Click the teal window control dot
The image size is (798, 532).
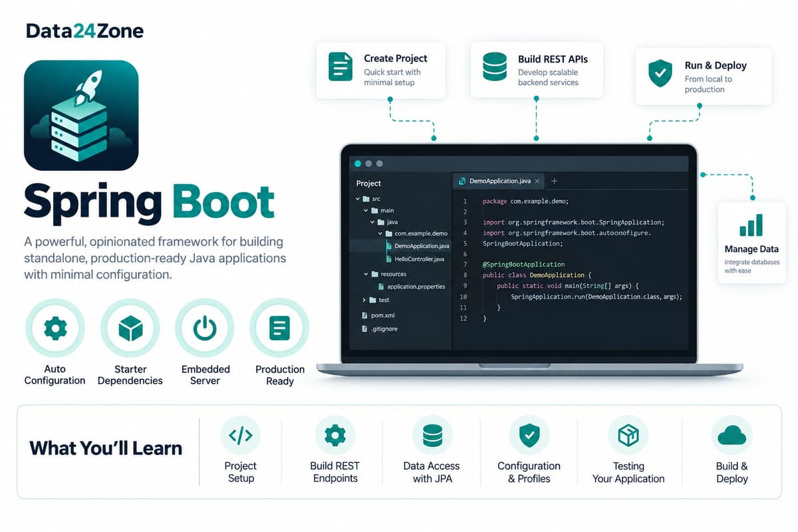[358, 164]
